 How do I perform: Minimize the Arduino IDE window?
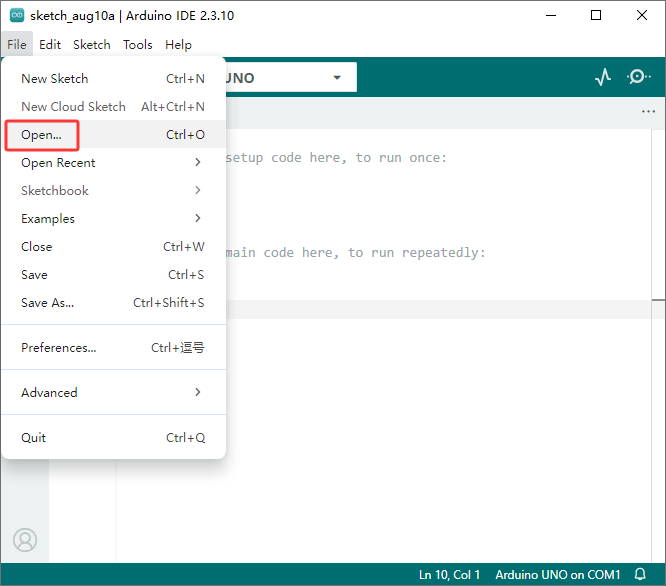coord(551,15)
